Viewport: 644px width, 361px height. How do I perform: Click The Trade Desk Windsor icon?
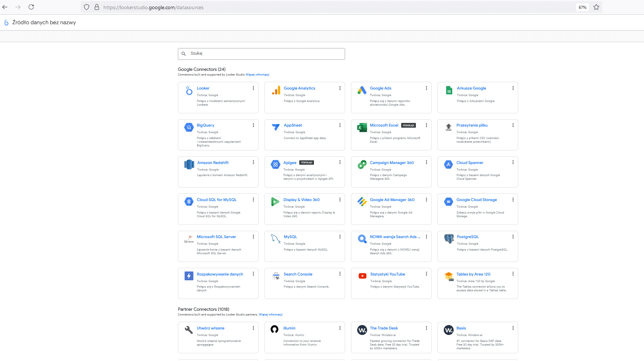pos(362,330)
